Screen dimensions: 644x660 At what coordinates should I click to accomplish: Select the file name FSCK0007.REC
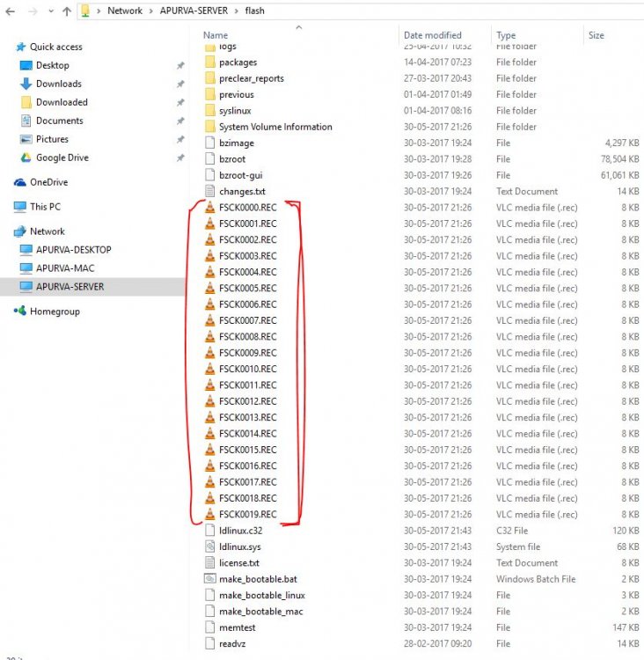pyautogui.click(x=248, y=320)
